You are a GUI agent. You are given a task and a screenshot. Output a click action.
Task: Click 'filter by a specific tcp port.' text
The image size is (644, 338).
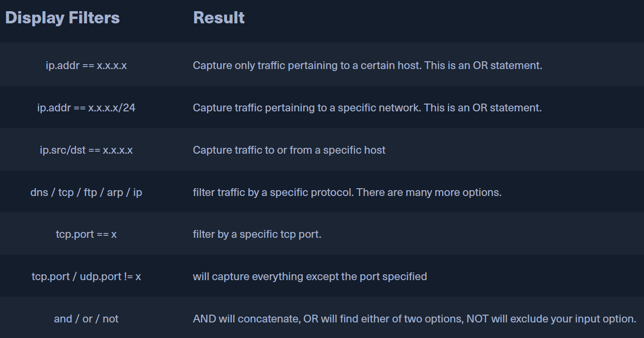257,234
